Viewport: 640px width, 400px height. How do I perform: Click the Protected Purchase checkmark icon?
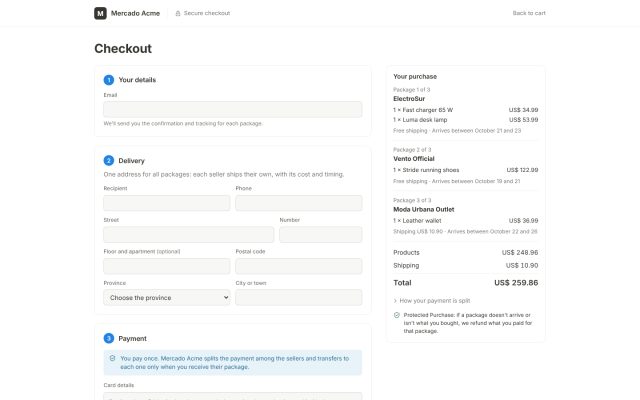[x=396, y=315]
